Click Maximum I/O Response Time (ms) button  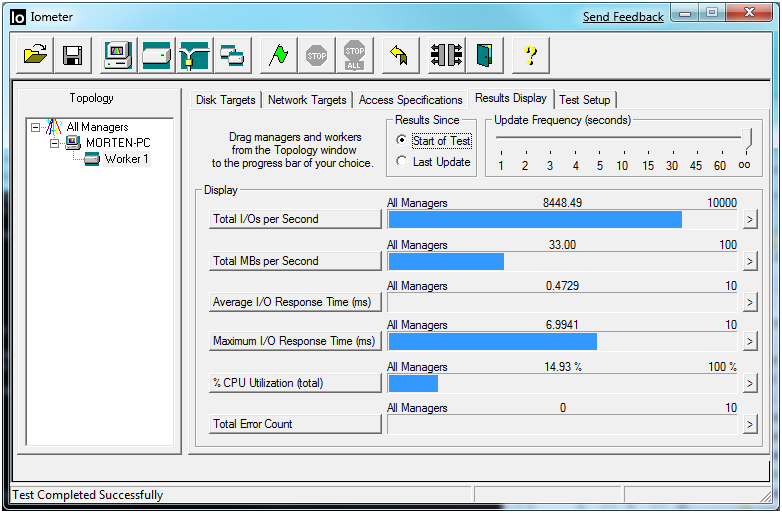pyautogui.click(x=295, y=342)
